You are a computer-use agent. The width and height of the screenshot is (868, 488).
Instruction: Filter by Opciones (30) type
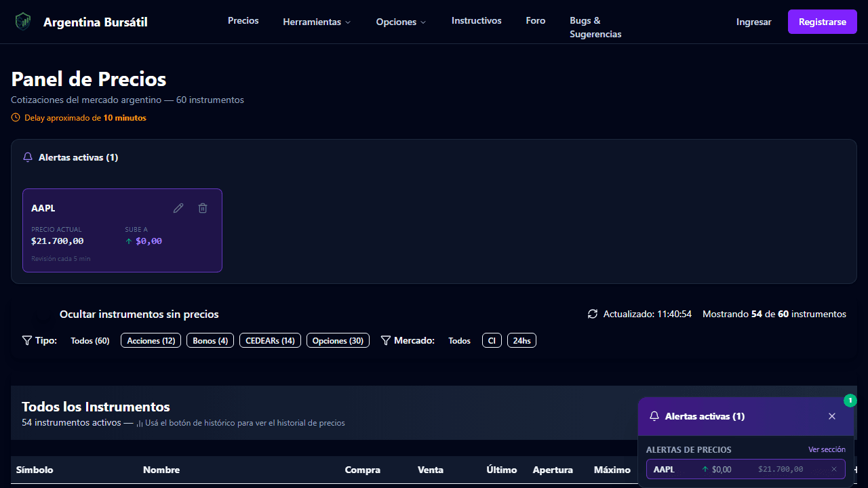338,340
